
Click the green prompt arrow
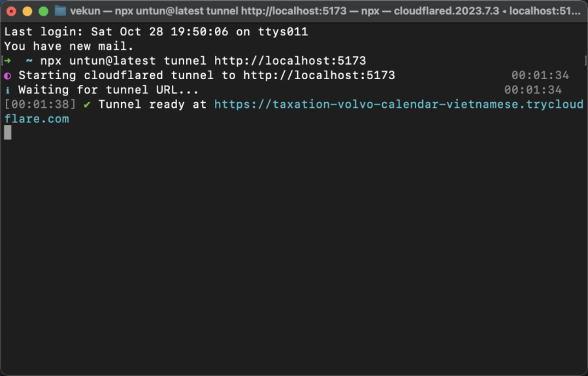(8, 61)
